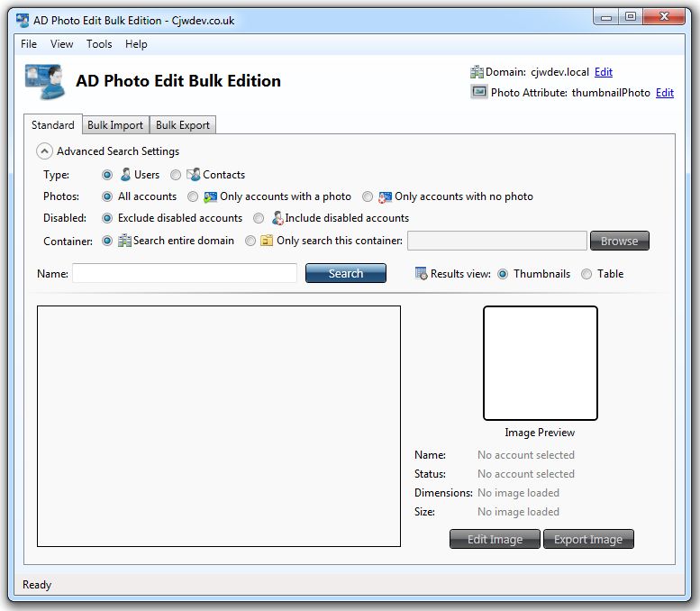Click the container folder icon
Screen dimensions: 700x611
pos(267,241)
